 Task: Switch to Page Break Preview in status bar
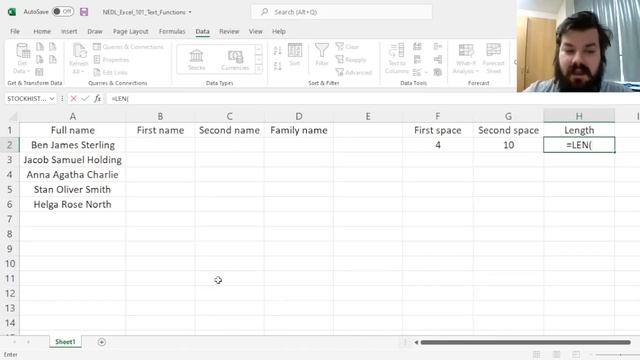point(576,354)
